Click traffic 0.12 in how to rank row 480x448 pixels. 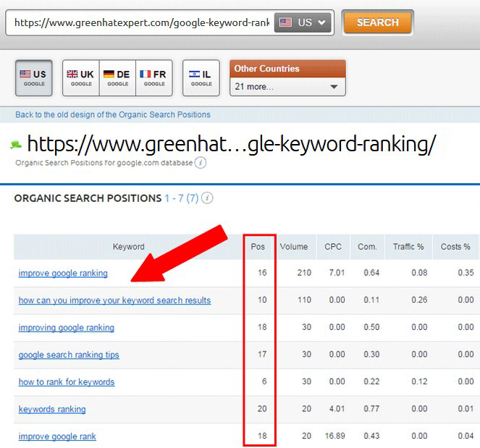coord(419,381)
